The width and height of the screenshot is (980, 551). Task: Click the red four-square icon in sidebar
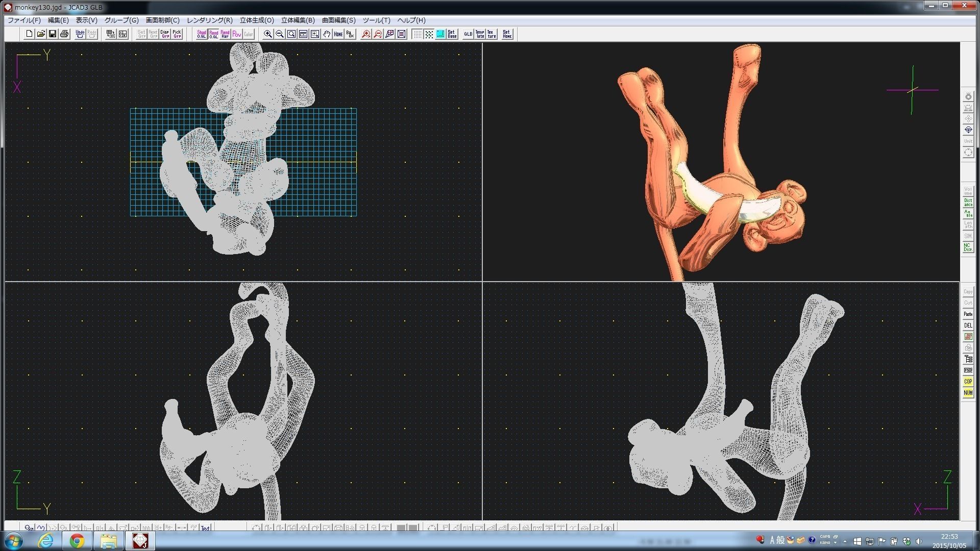click(x=968, y=337)
